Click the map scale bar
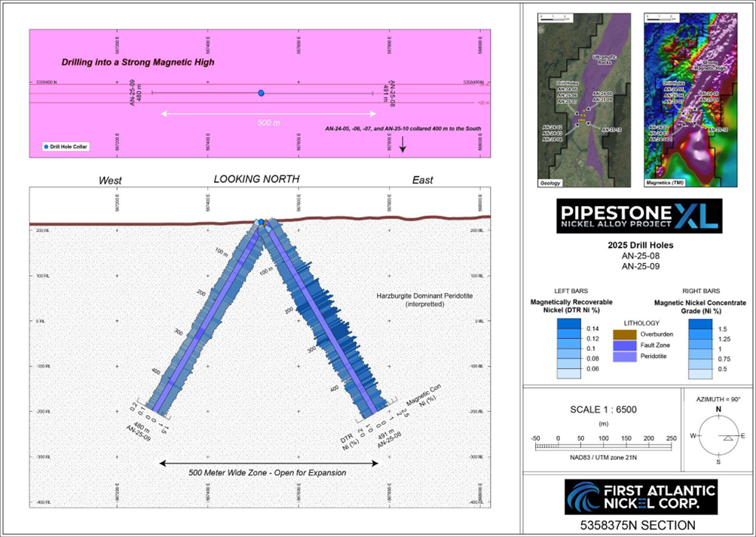Screen dimensions: 756x537 point(603,447)
